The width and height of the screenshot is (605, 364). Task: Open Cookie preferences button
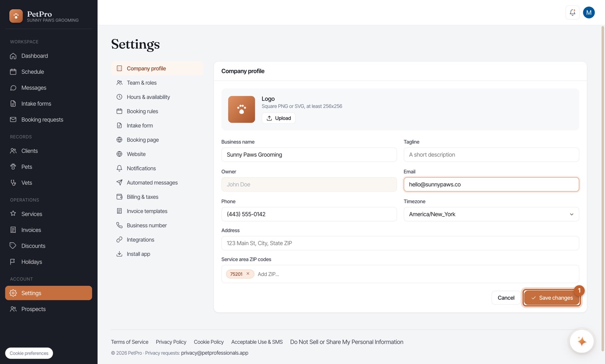coord(29,353)
